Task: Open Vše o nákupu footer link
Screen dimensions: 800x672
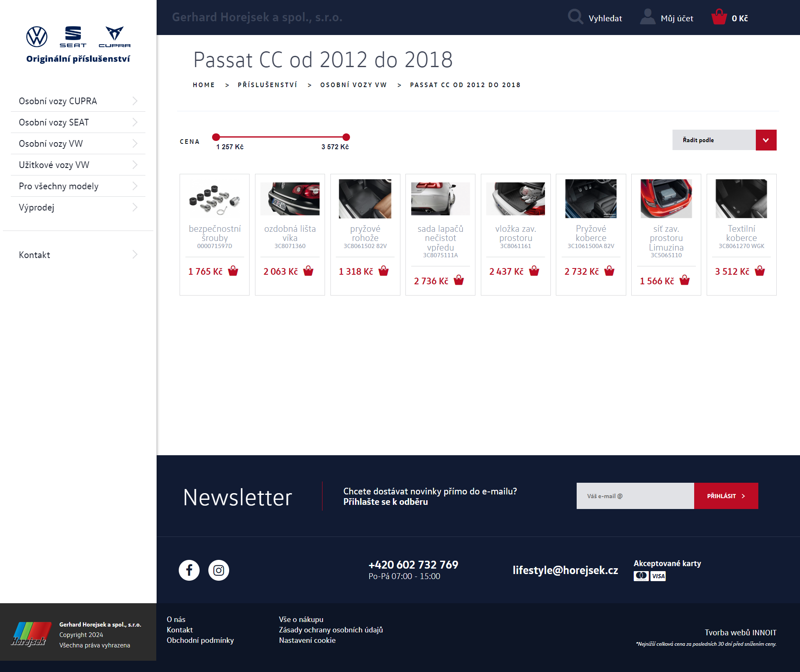Action: [301, 619]
